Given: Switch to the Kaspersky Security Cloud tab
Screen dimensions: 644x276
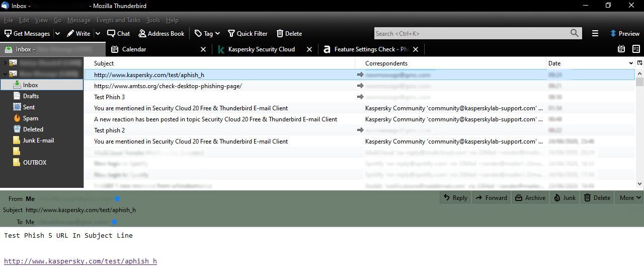Looking at the screenshot, I should tap(261, 49).
